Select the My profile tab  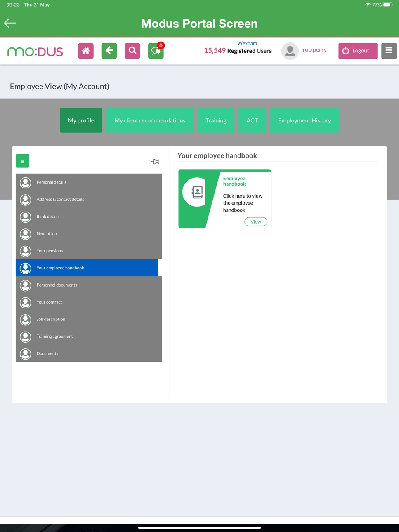pos(81,120)
